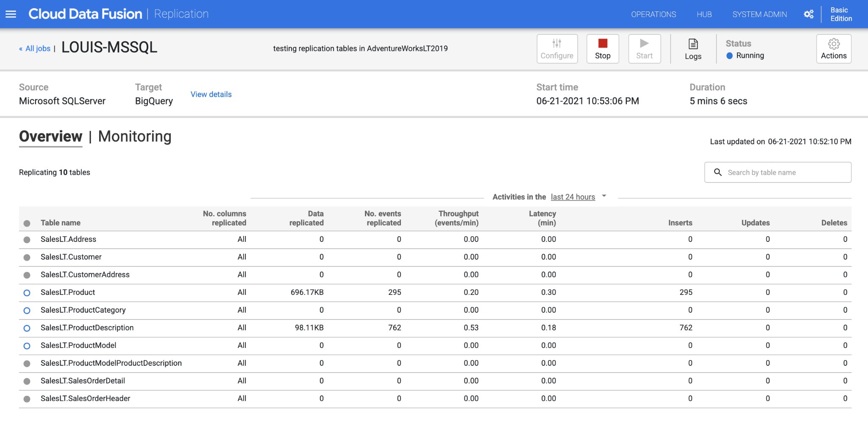Click status circle beside SalesLT.ProductDescription

[27, 328]
